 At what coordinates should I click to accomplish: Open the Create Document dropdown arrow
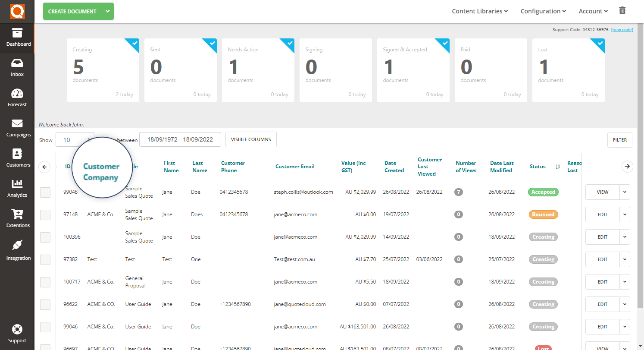click(107, 11)
